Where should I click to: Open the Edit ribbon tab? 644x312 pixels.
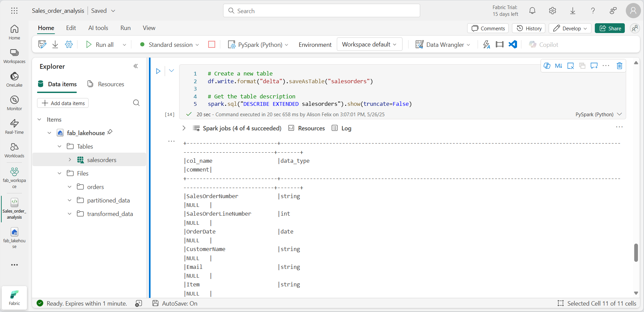(71, 28)
